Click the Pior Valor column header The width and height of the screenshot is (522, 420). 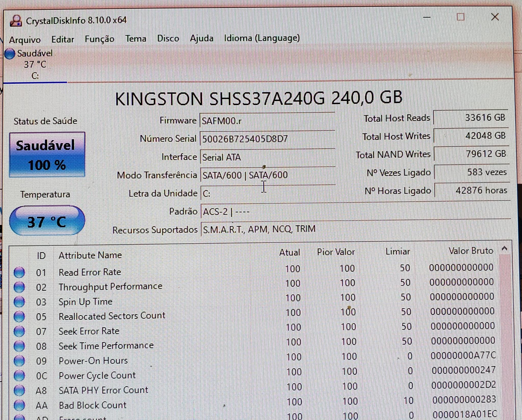point(336,252)
